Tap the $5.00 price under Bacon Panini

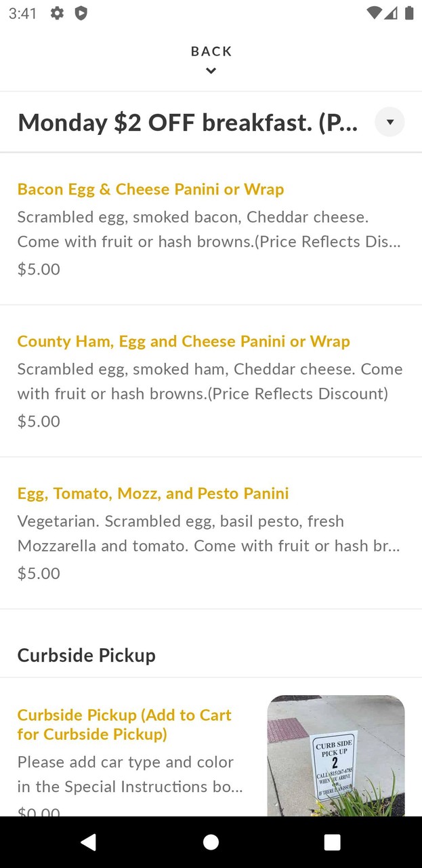pos(39,269)
